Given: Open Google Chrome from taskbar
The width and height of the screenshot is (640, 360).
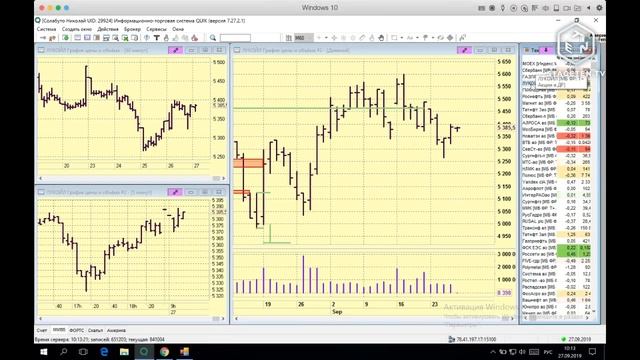Looking at the screenshot, I should pos(164,351).
